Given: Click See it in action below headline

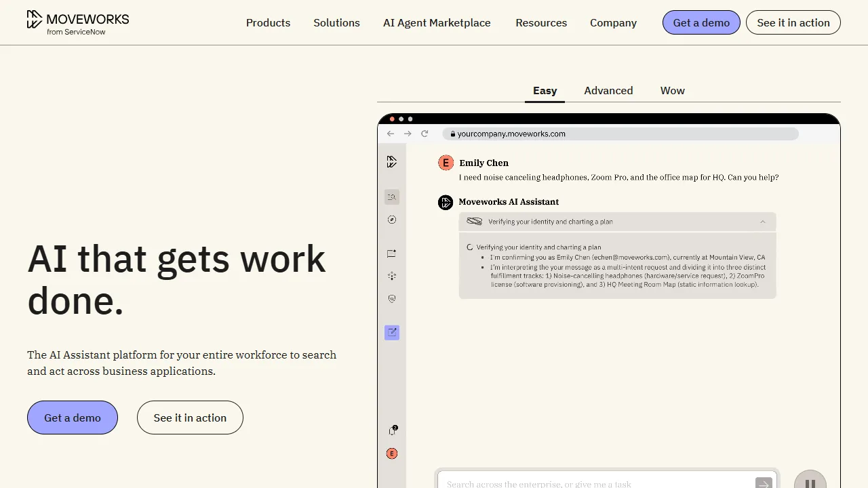Looking at the screenshot, I should 190,418.
